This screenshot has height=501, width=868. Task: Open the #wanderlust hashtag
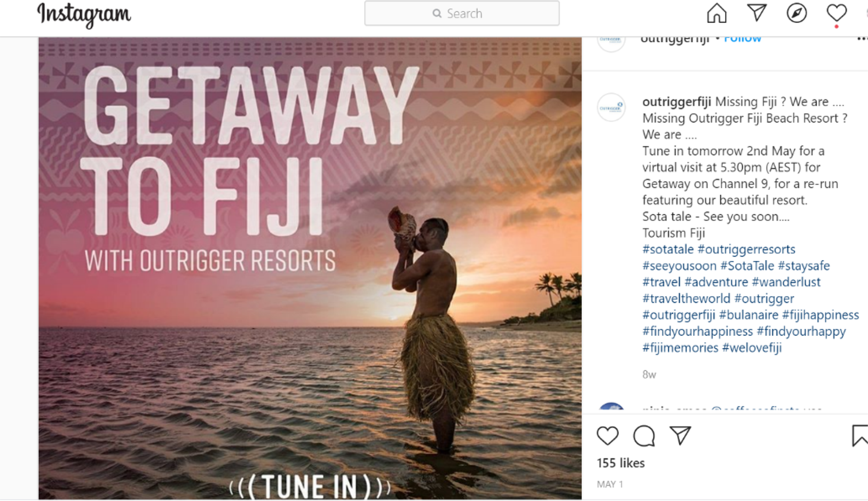786,281
